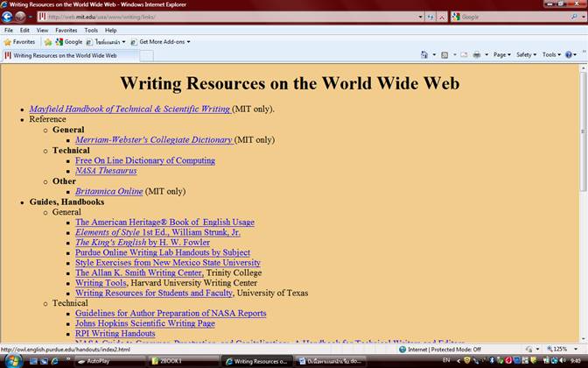
Task: Click the Home icon in command bar
Action: 424,55
